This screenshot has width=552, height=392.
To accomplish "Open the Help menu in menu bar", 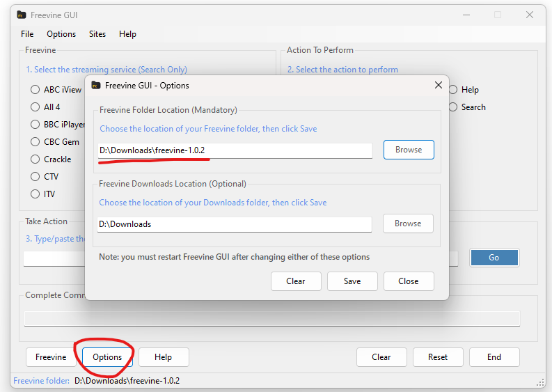I will point(127,34).
